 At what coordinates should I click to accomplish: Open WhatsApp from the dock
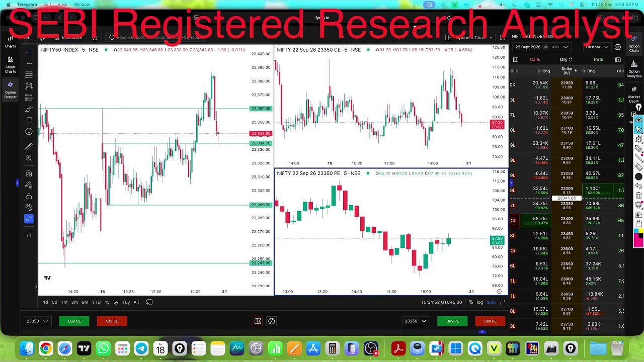(x=103, y=348)
